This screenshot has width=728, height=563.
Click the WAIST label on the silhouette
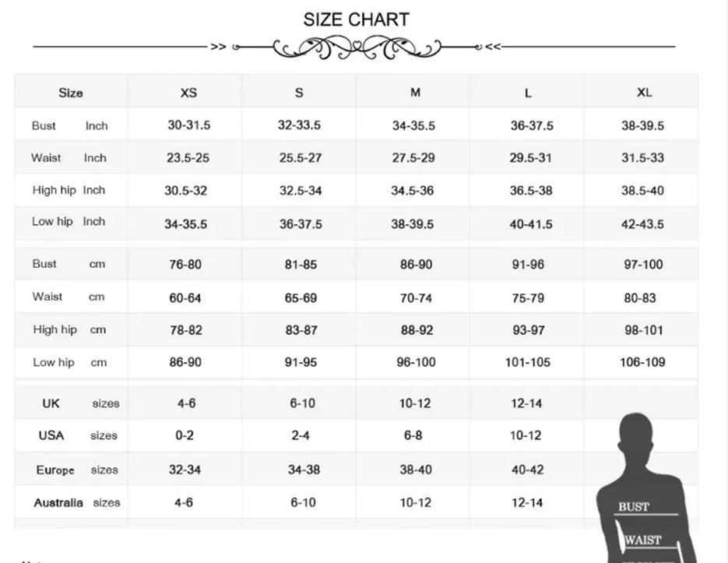[x=642, y=539]
